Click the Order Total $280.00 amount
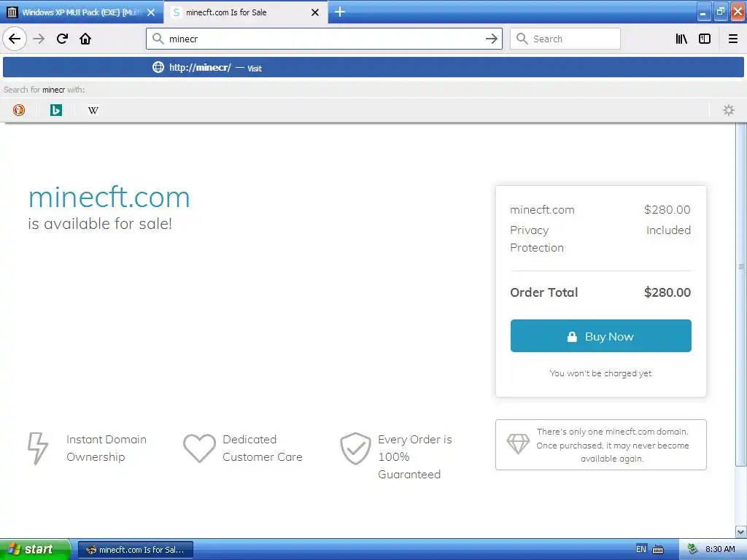 (x=667, y=292)
